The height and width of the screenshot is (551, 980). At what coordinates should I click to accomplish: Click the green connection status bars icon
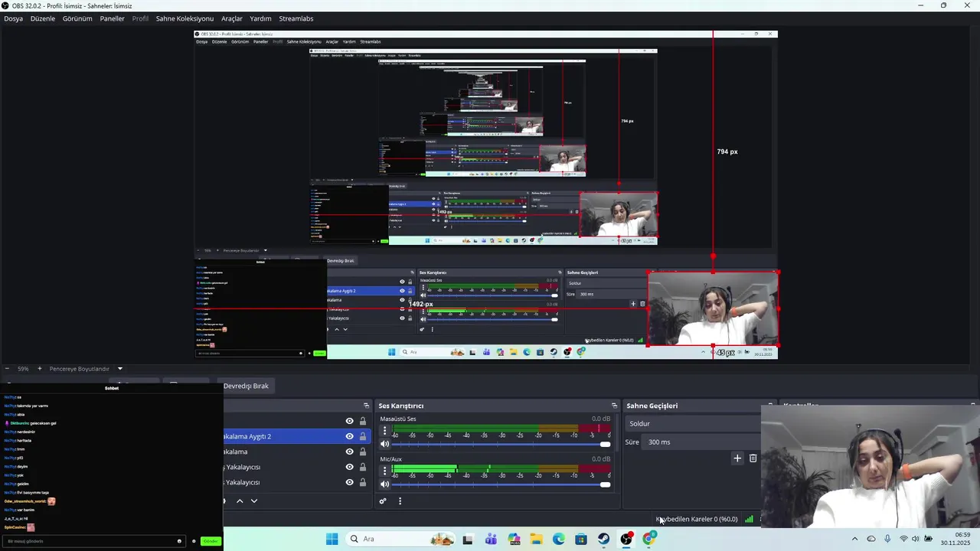(x=749, y=519)
